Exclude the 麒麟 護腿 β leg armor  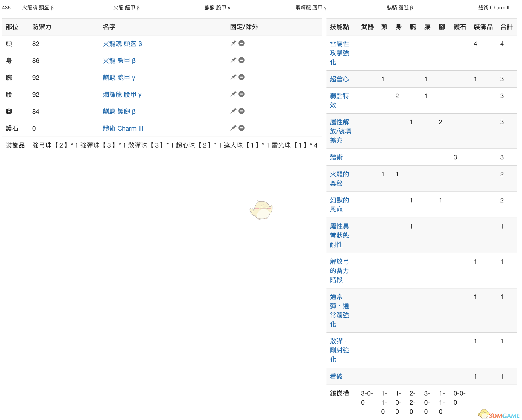pyautogui.click(x=241, y=111)
